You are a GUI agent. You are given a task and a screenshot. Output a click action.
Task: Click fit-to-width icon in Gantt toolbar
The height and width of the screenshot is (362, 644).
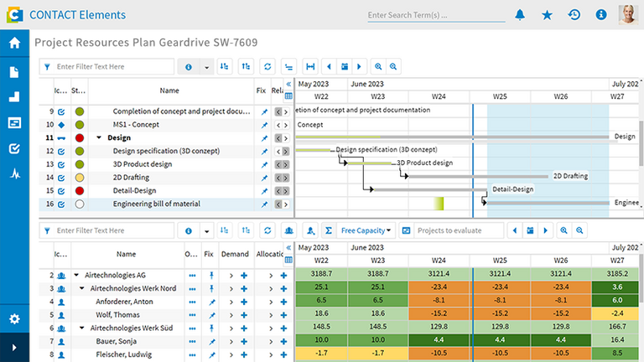click(310, 66)
